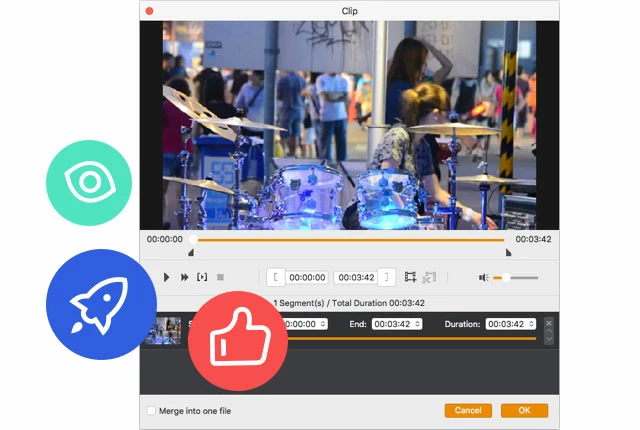Adjust the segment Start time stepper arrows
The height and width of the screenshot is (430, 640).
[x=323, y=324]
